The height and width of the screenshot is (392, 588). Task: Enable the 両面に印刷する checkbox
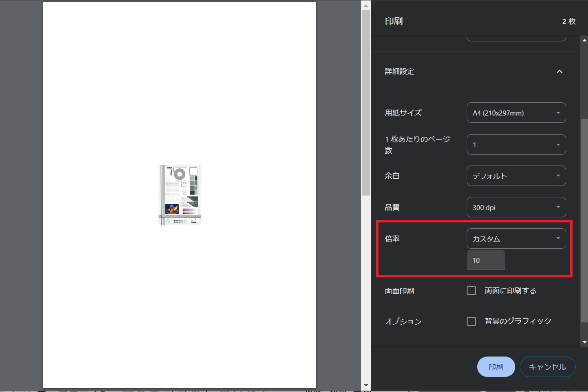[471, 291]
